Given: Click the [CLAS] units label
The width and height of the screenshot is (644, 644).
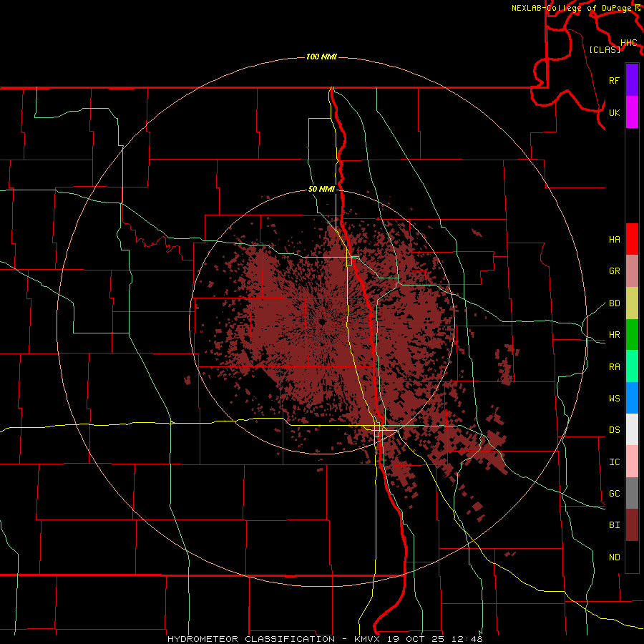Looking at the screenshot, I should point(605,49).
